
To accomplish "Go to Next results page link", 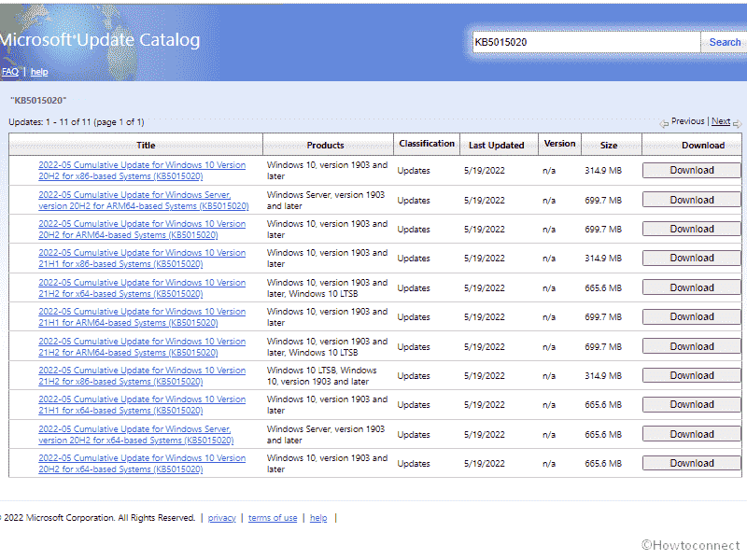I will tap(720, 121).
